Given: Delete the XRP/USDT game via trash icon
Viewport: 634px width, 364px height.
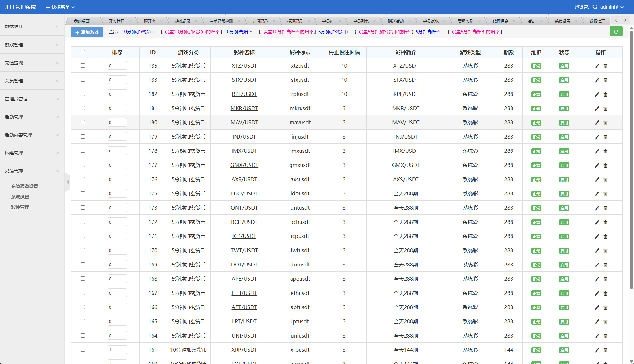Looking at the screenshot, I should coord(605,350).
